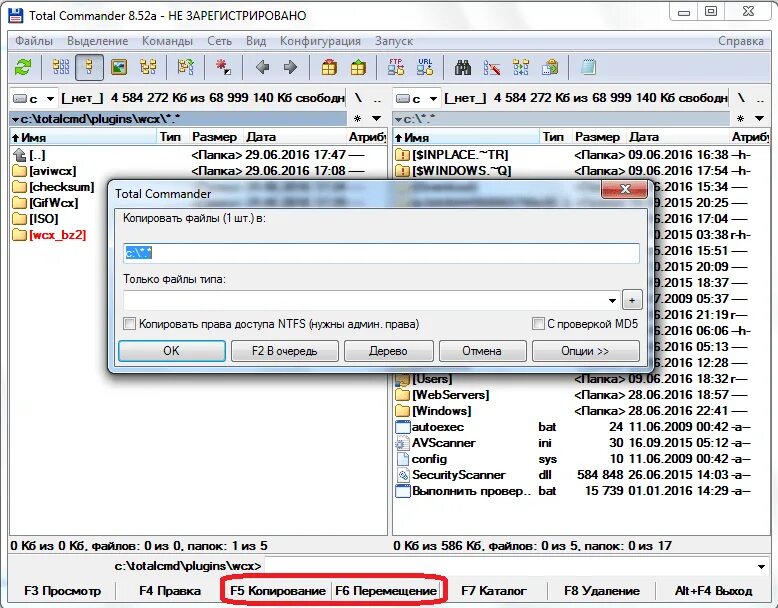Viewport: 778px width, 608px height.
Task: Confirm copy with the OK button
Action: 172,351
